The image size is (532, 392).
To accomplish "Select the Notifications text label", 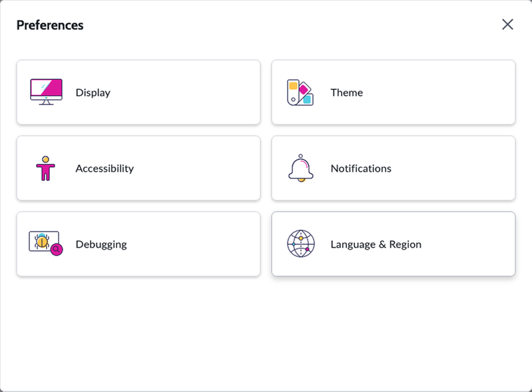I will pyautogui.click(x=361, y=168).
